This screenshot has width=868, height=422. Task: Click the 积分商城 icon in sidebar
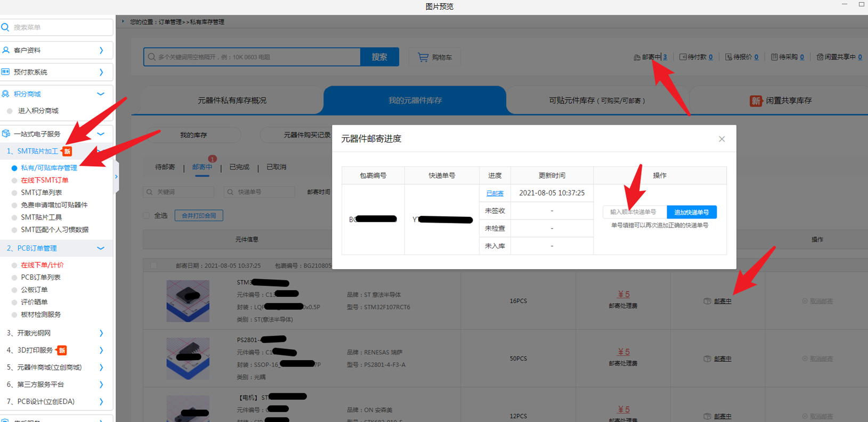click(6, 94)
